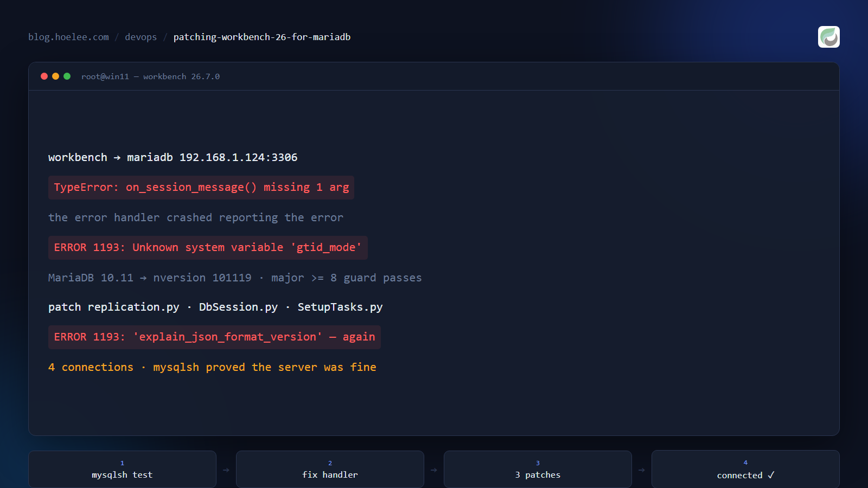Image resolution: width=868 pixels, height=488 pixels.
Task: Open the devops breadcrumb link
Action: click(x=141, y=37)
